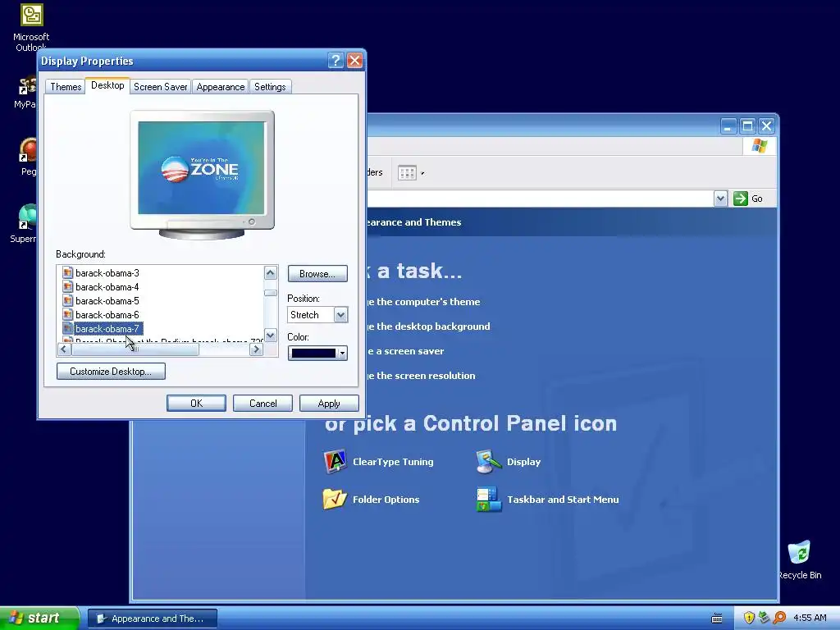Click the horizontal scroll right arrow
840x630 pixels.
coord(256,349)
